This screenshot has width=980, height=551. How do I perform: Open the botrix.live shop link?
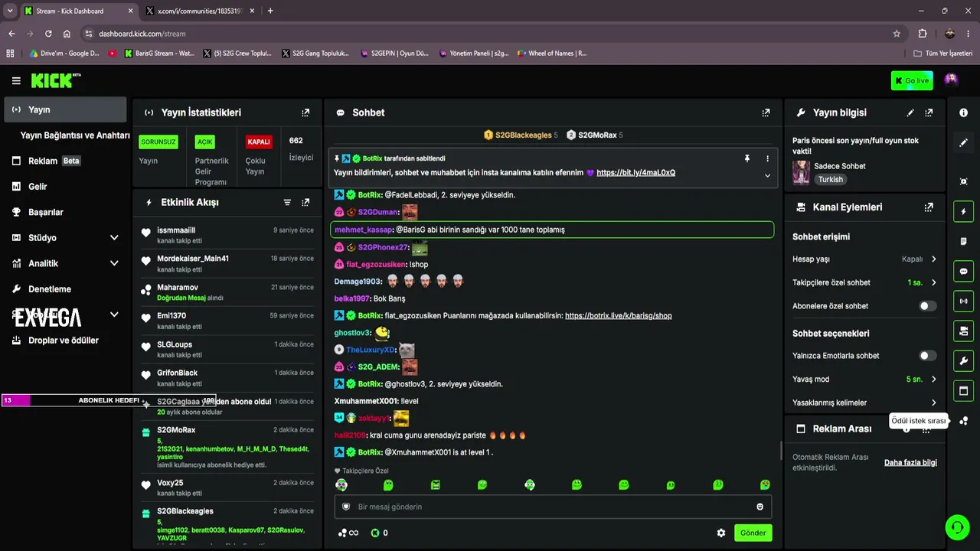(x=618, y=315)
